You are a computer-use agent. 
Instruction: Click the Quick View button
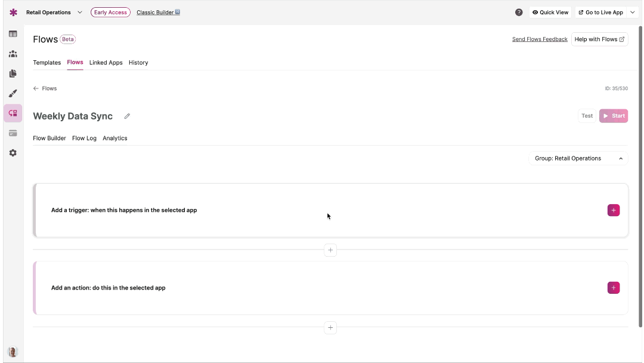550,13
